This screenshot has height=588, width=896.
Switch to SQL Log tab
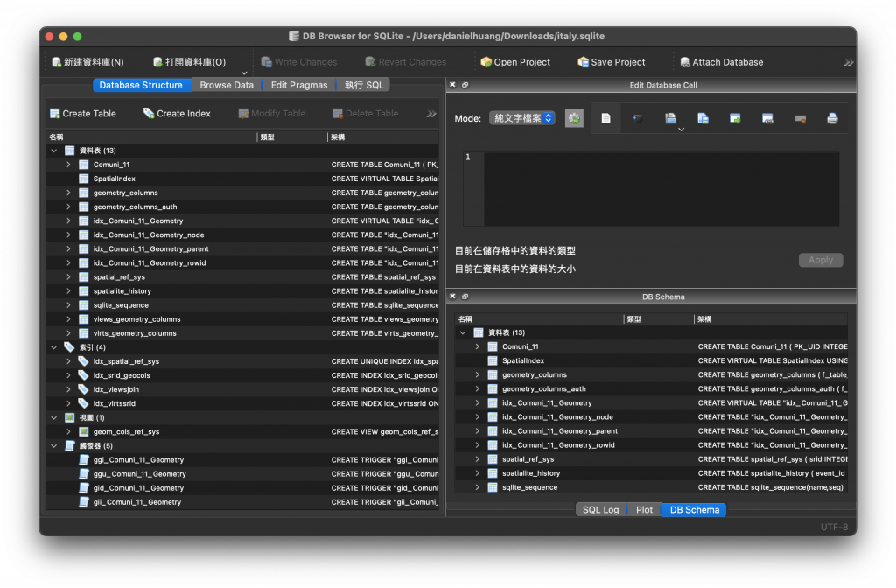point(600,510)
